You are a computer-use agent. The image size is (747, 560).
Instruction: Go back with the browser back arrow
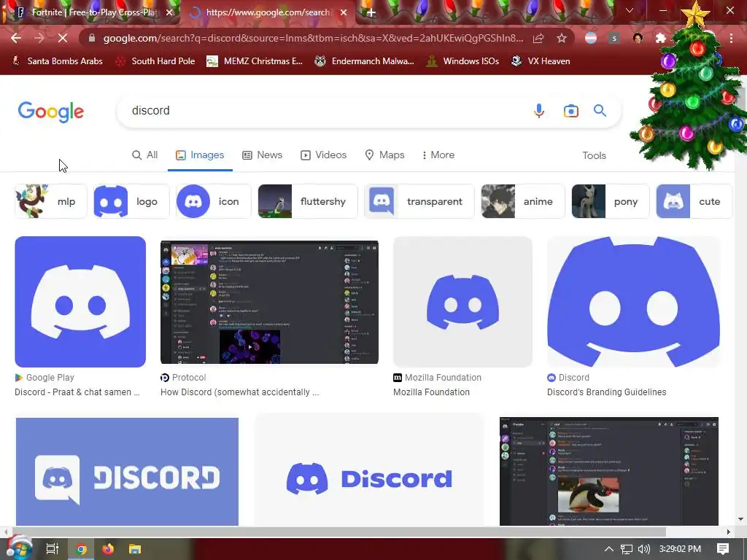(x=16, y=38)
